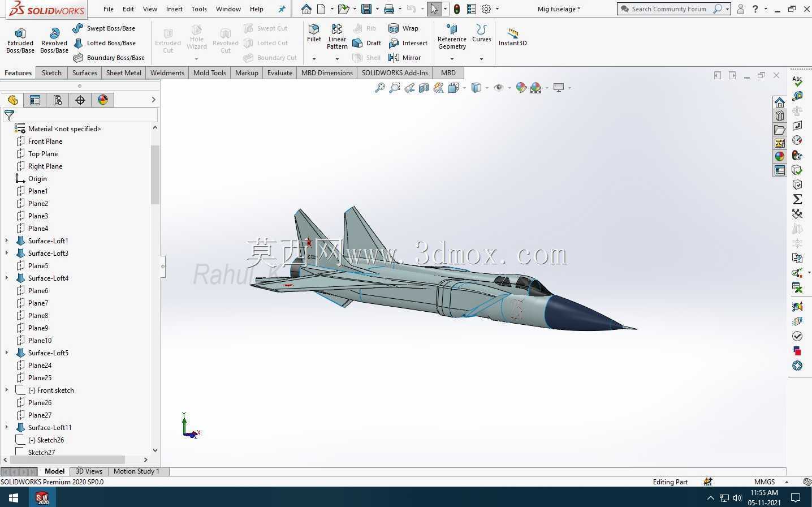Screen dimensions: 812x507
Task: Open the Windows Start menu
Action: click(14, 498)
